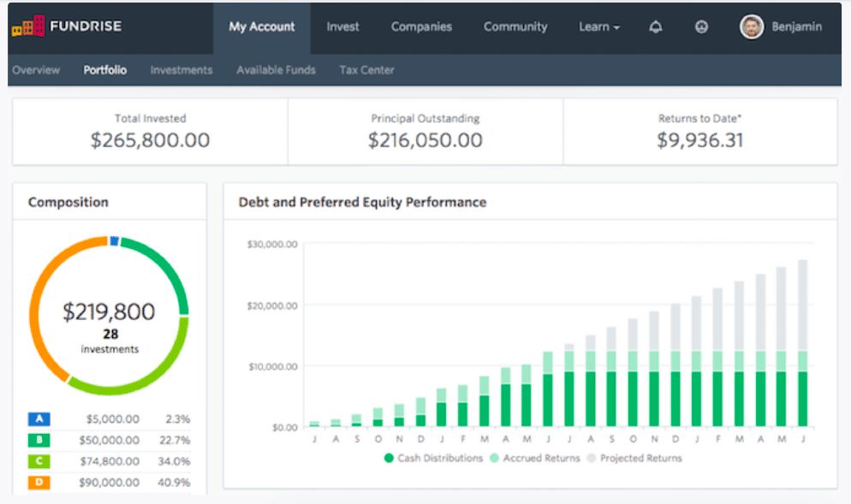Expand the Learn dropdown menu
This screenshot has width=851, height=504.
[598, 27]
